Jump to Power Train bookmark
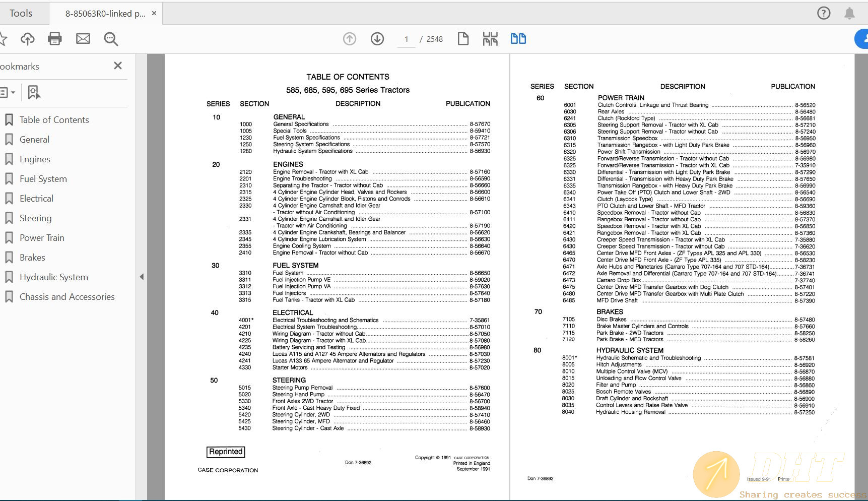This screenshot has width=868, height=501. tap(42, 238)
